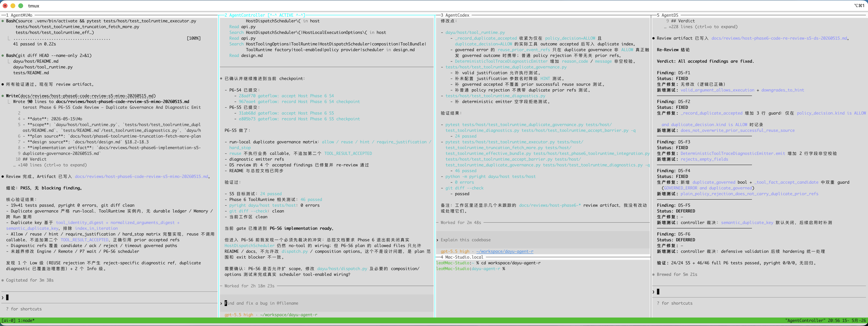Click the [ai-0] session name in status bar

tap(8, 321)
